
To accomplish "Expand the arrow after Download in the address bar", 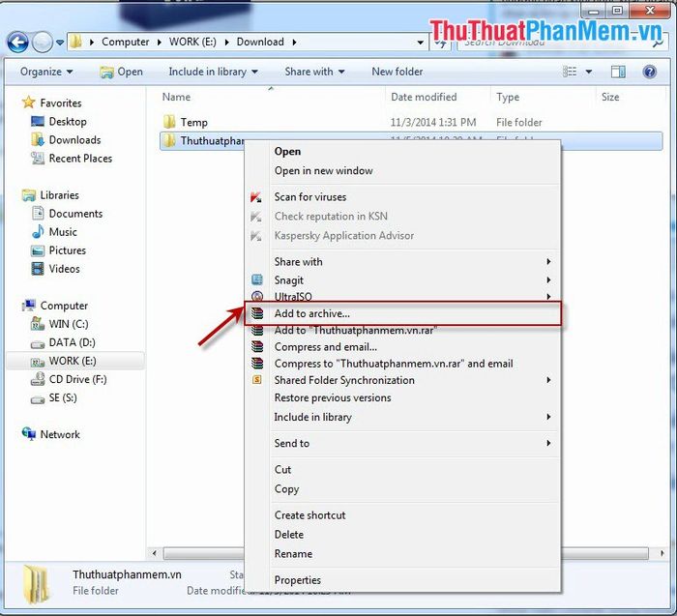I will coord(294,42).
